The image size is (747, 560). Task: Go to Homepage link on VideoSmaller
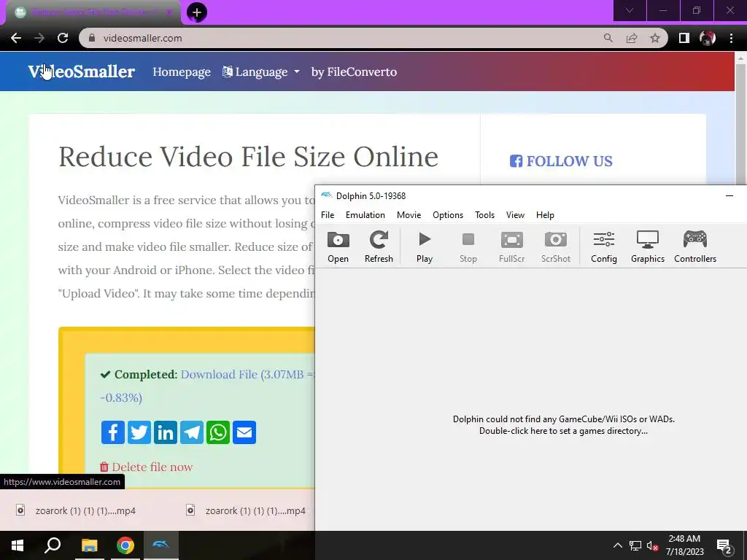point(182,72)
